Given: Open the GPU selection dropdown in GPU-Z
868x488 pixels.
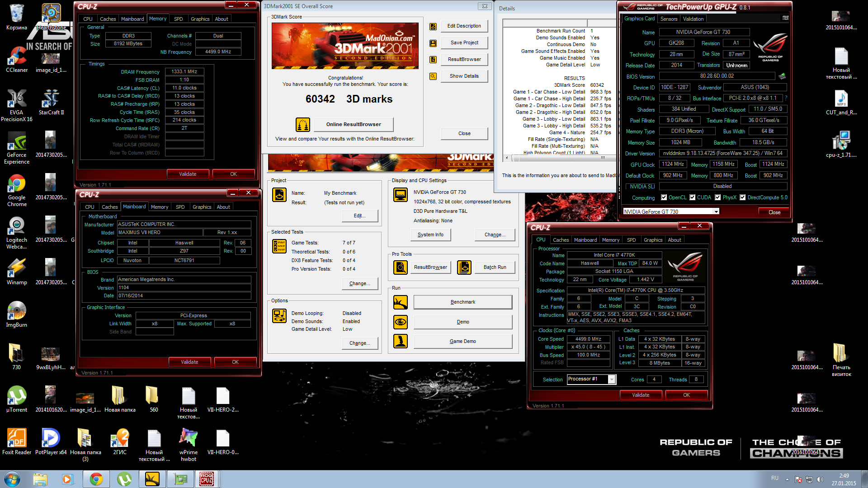Looking at the screenshot, I should (x=716, y=211).
